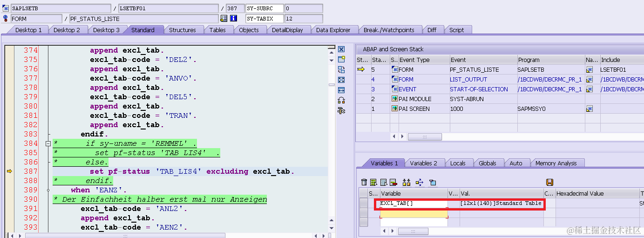Click scroll left arrow in variables table
This screenshot has height=238, width=644.
click(385, 231)
